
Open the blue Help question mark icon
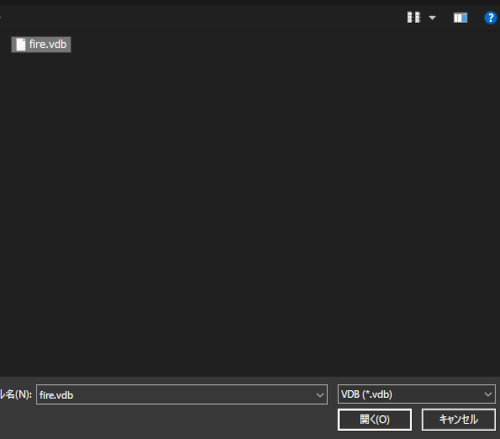click(490, 18)
